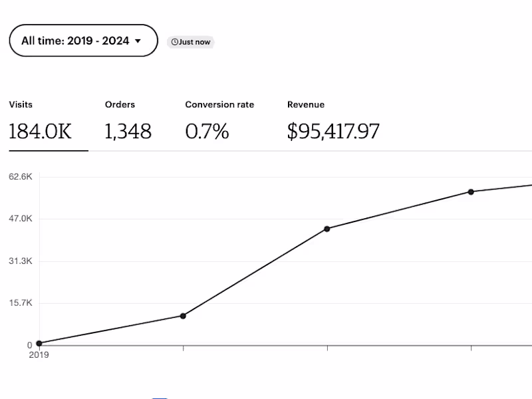
Task: Click the clock icon beside Just now
Action: [174, 42]
